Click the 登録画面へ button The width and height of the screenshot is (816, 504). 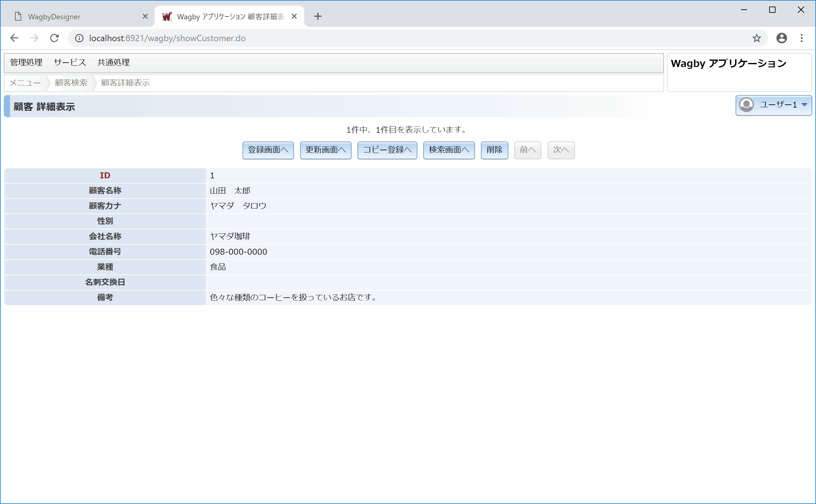coord(268,150)
